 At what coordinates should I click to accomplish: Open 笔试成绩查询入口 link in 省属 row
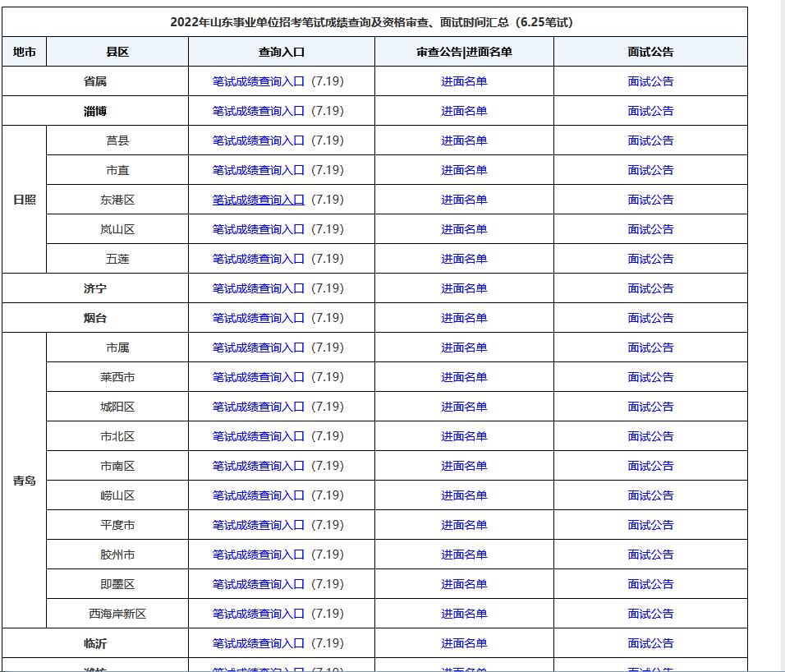click(259, 81)
